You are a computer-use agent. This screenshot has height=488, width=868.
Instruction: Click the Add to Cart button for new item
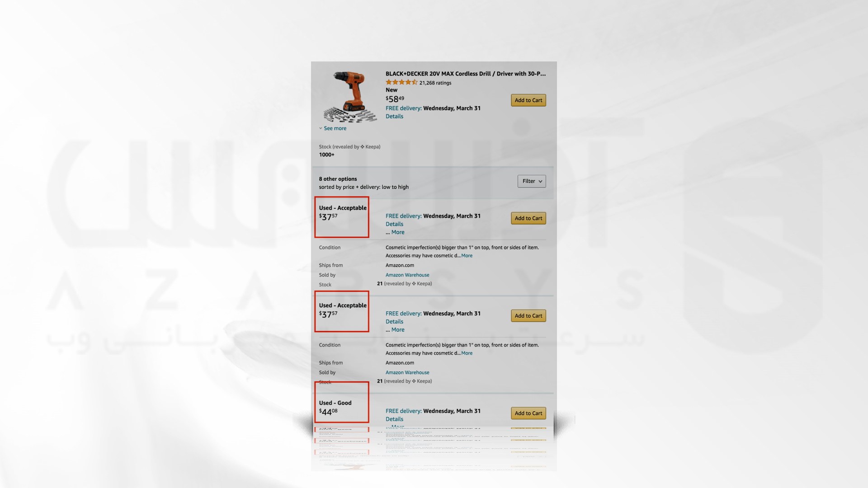[x=528, y=99]
